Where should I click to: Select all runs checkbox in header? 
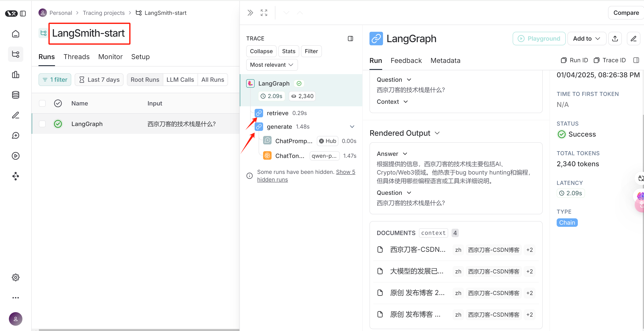tap(42, 103)
